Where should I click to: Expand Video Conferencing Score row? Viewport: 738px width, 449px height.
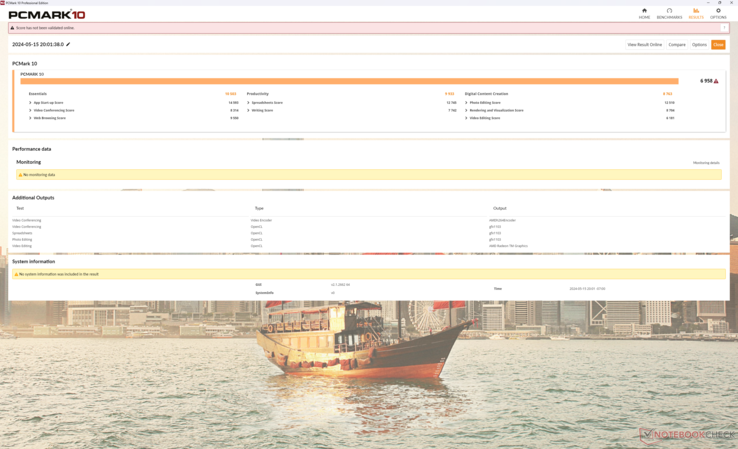(x=30, y=110)
